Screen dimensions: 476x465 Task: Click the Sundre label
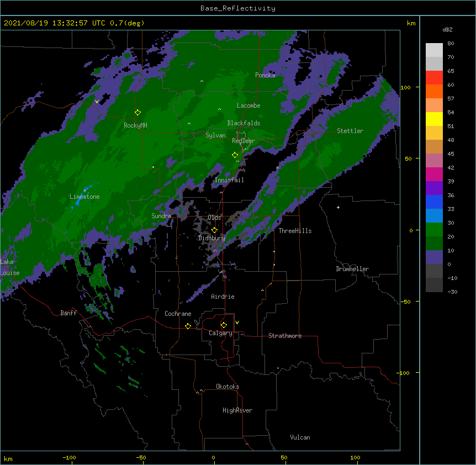coord(161,216)
